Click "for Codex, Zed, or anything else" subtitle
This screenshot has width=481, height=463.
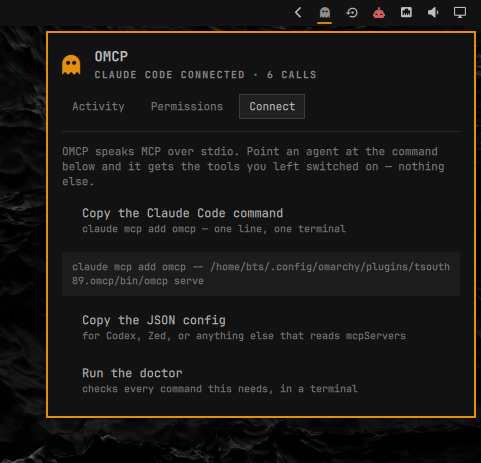(x=244, y=336)
